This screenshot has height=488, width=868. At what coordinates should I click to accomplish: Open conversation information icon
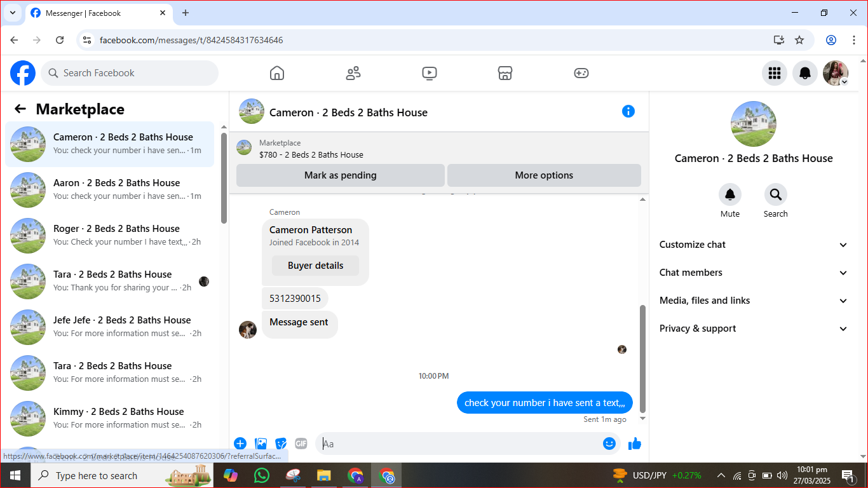(x=628, y=111)
